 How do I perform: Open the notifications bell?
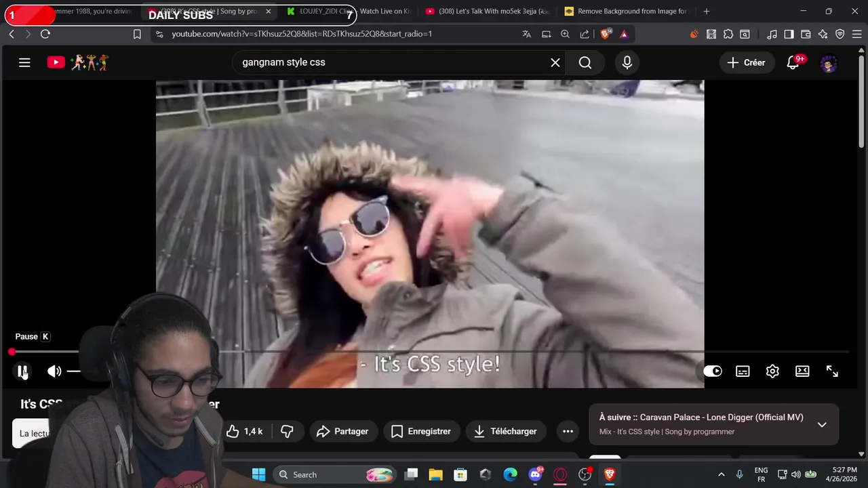pos(793,62)
